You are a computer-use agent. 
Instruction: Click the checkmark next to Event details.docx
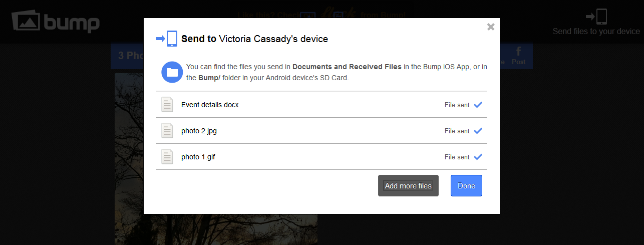[478, 105]
